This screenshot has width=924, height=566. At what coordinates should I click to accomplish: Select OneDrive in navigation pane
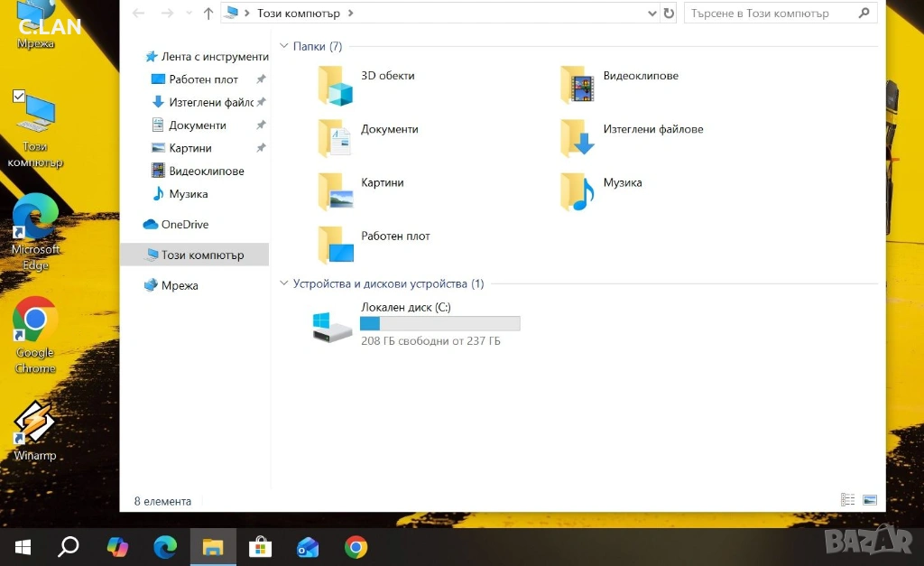click(184, 224)
